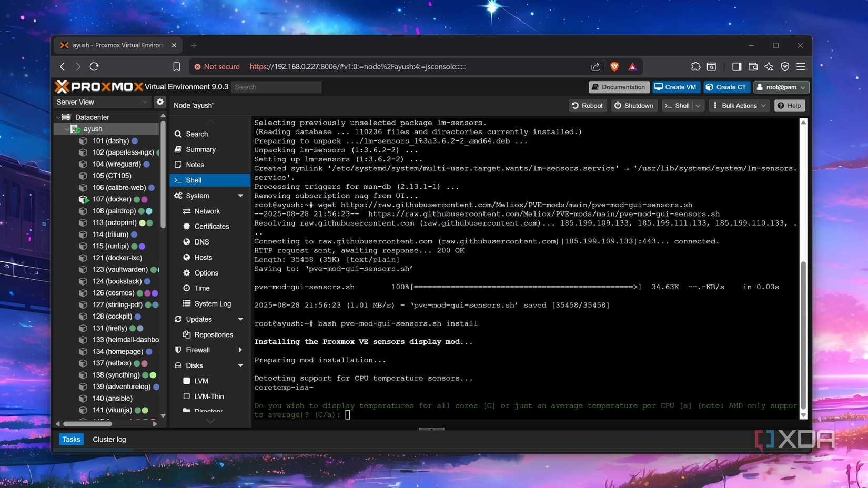Click the Create VM button
The image size is (868, 488).
(x=676, y=87)
